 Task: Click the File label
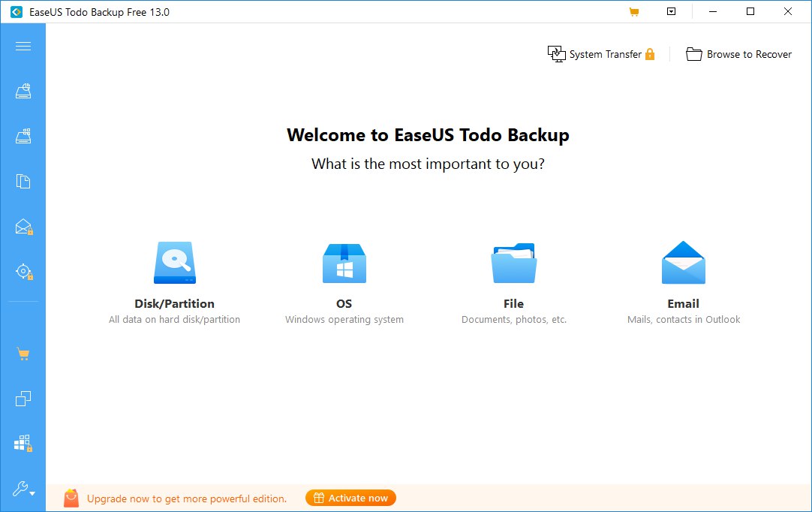click(514, 304)
